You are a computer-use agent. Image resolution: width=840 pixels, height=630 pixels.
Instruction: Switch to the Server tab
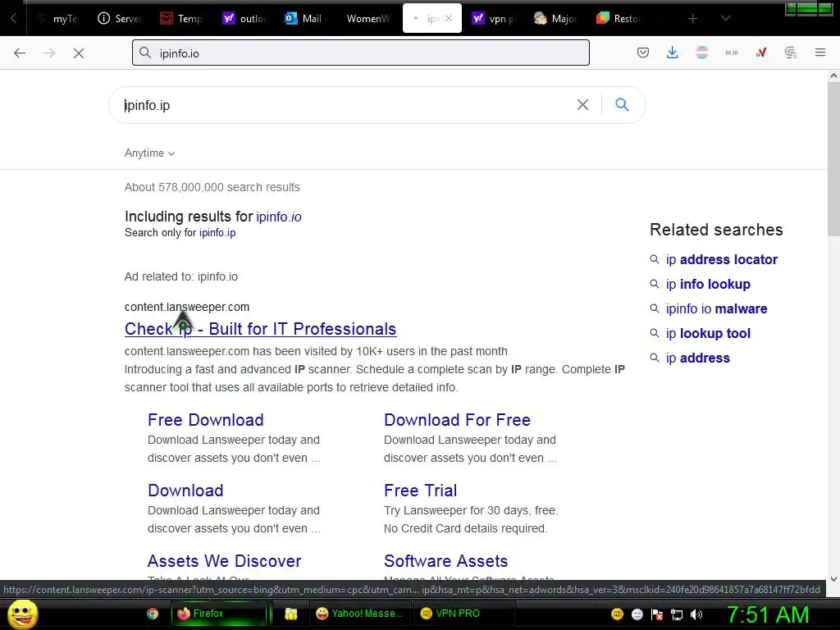coord(119,18)
